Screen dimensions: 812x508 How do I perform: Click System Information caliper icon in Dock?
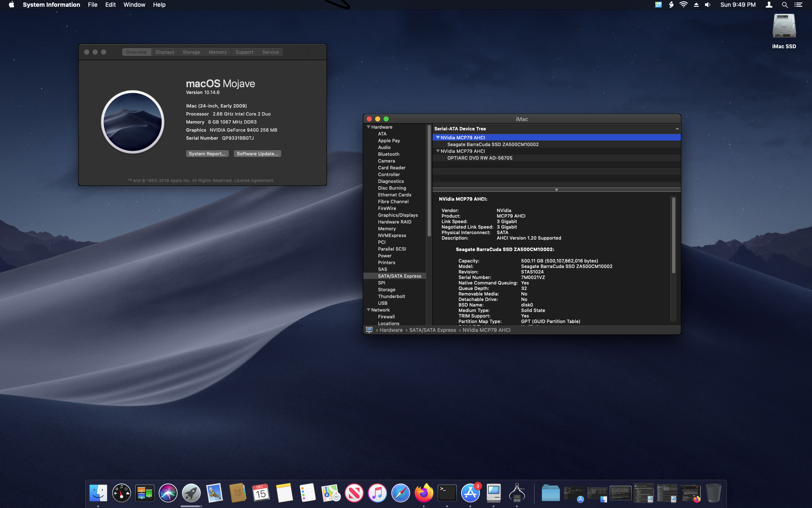(x=517, y=493)
